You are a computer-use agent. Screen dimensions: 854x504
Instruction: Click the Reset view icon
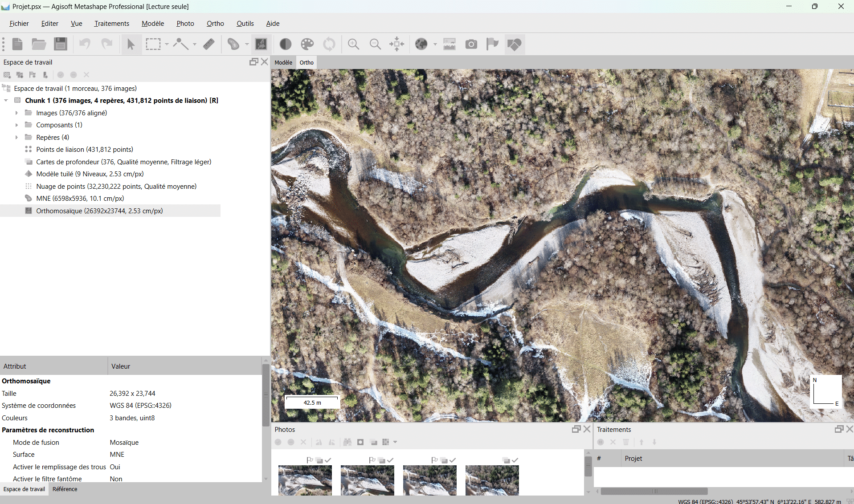coord(396,44)
